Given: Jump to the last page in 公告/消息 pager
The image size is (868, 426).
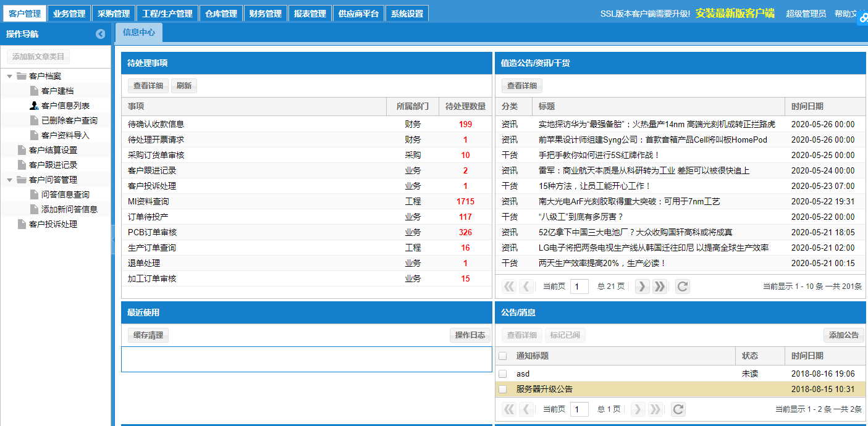Looking at the screenshot, I should pyautogui.click(x=655, y=409).
